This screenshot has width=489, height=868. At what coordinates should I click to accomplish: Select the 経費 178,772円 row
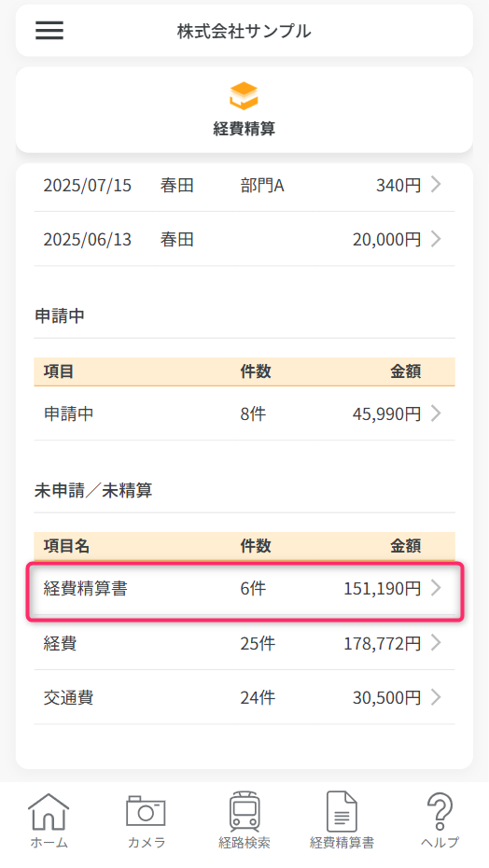coord(244,643)
